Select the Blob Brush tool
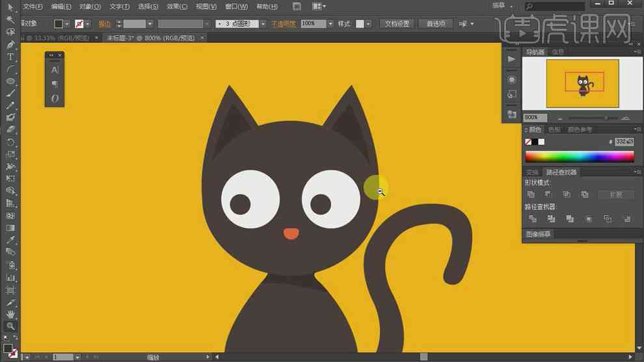Screen dimensions: 644x362 pyautogui.click(x=10, y=118)
